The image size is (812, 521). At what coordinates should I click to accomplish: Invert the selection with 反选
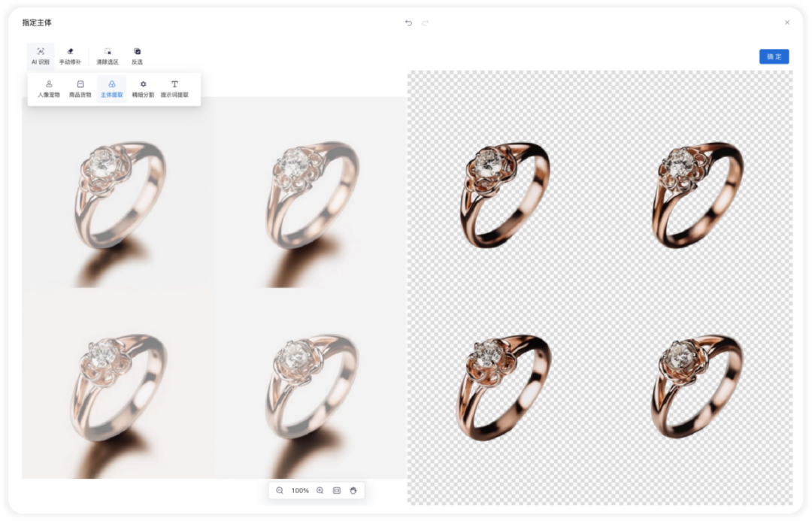click(137, 56)
